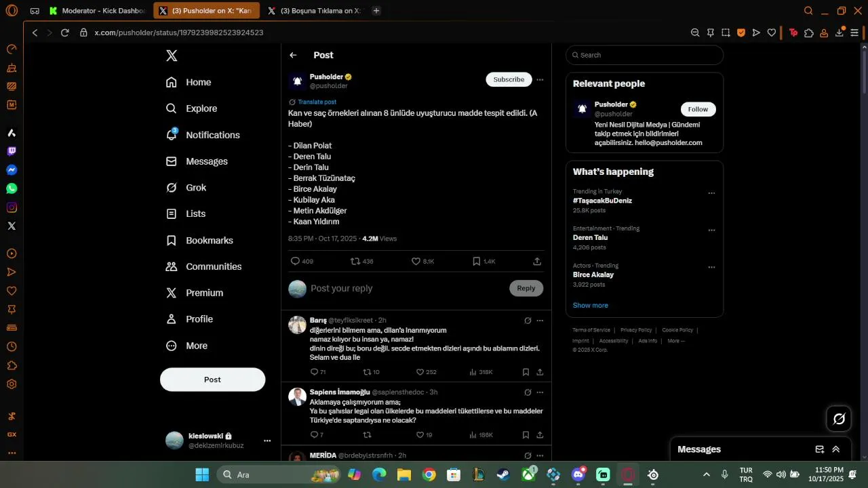This screenshot has width=868, height=488.
Task: Open Lists in X sidebar
Action: (x=186, y=213)
